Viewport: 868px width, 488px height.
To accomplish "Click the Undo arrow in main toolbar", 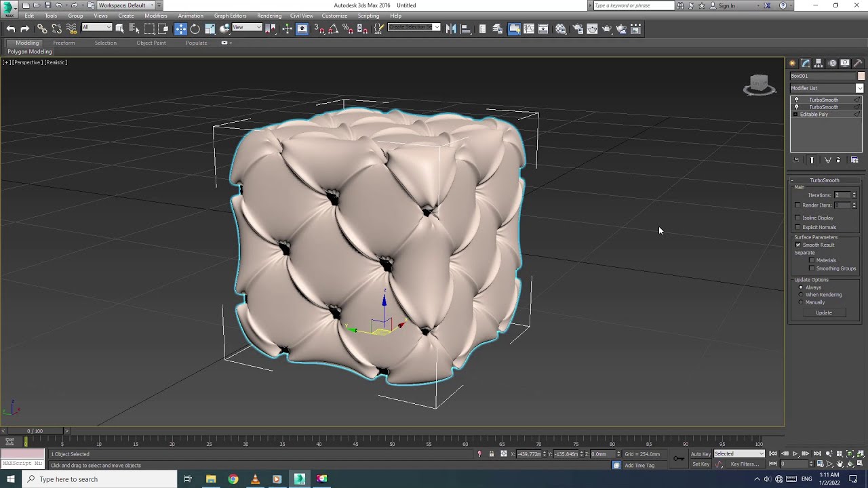I will click(10, 28).
